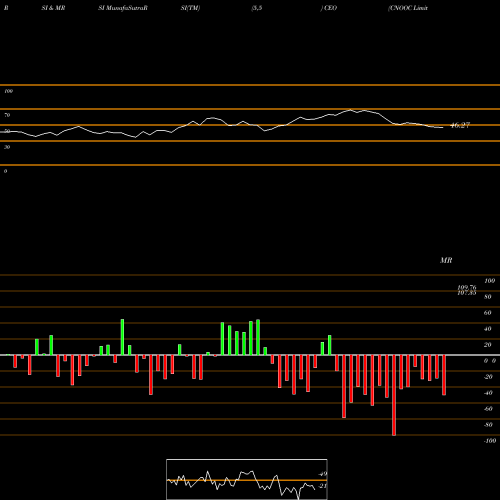Click the 107.35 value near MR axis

pyautogui.click(x=467, y=293)
